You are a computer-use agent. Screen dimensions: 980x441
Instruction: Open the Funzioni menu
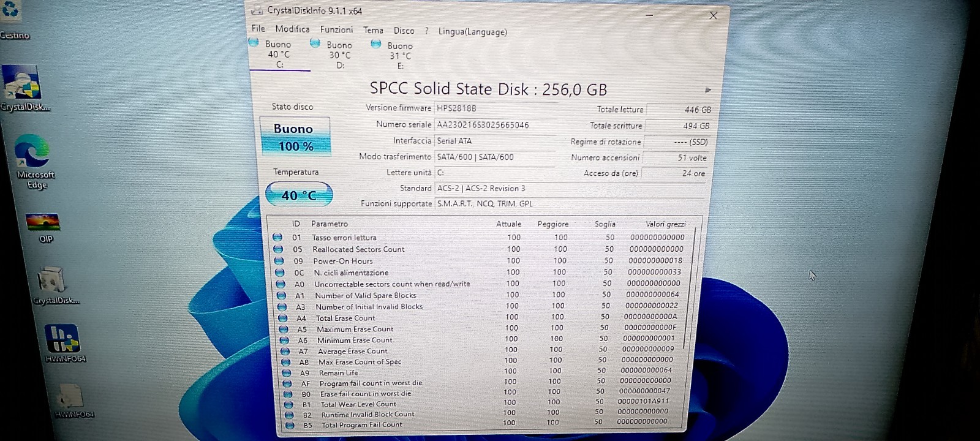point(336,29)
